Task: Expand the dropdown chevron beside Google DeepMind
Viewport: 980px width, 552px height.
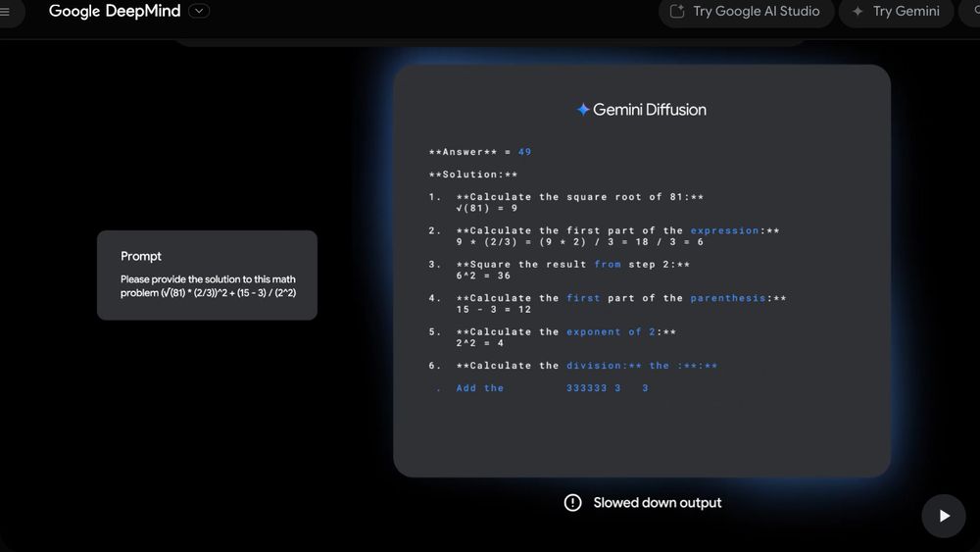Action: 199,11
